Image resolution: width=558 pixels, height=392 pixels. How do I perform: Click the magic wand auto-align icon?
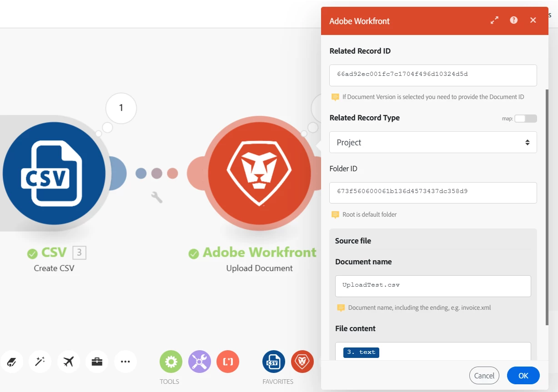pyautogui.click(x=40, y=362)
